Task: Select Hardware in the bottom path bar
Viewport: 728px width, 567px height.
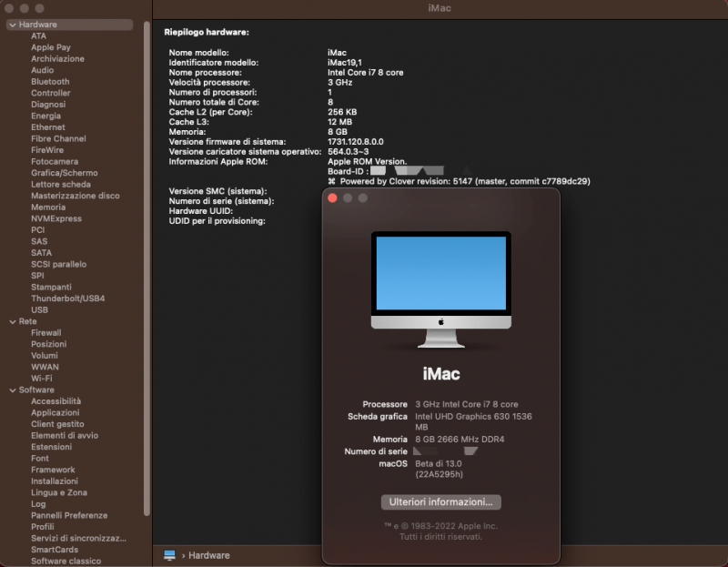Action: 209,555
